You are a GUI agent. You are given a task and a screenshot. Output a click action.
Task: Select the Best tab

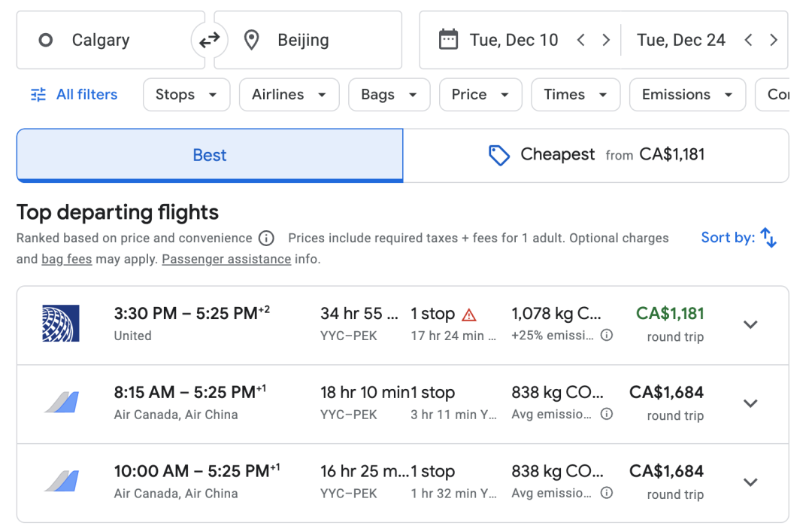coord(210,155)
